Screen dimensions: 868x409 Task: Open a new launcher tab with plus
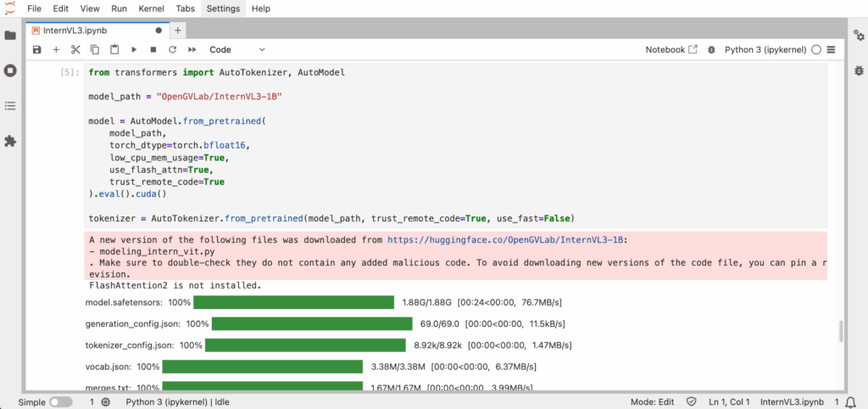click(177, 31)
